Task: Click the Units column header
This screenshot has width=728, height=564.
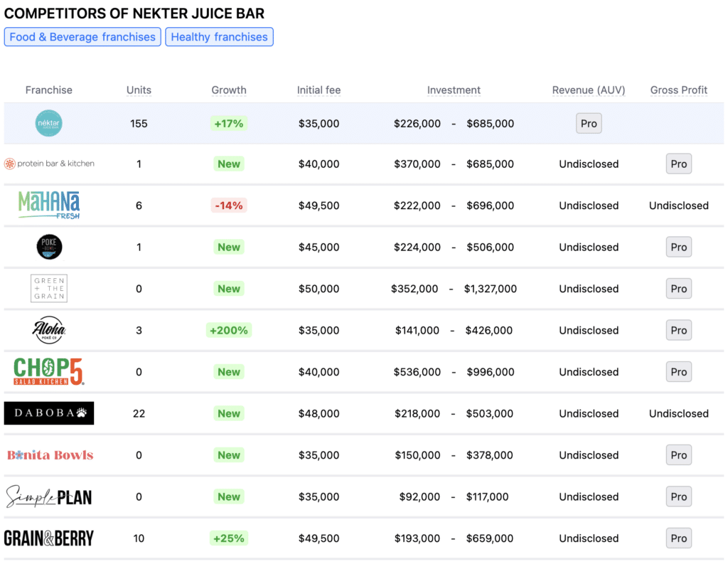Action: tap(139, 90)
